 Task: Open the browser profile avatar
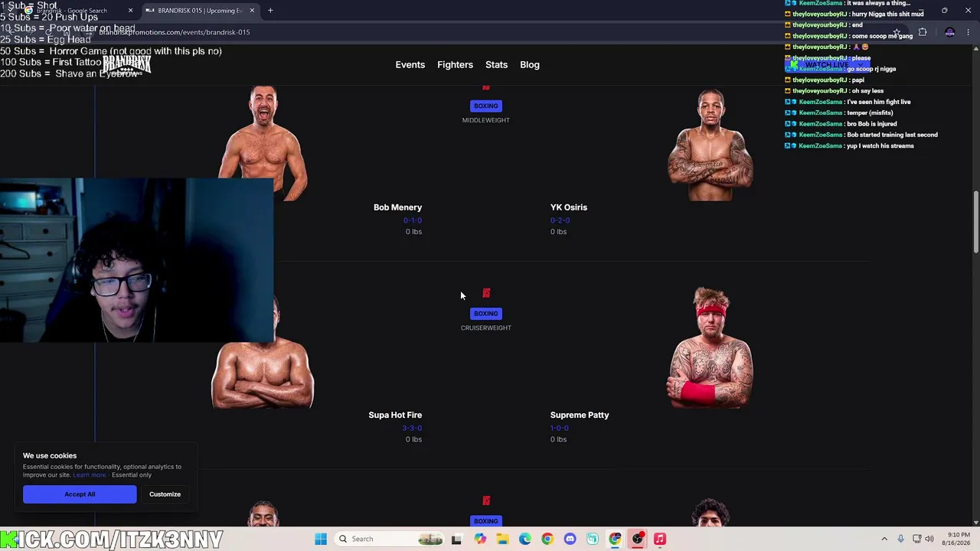pos(950,32)
